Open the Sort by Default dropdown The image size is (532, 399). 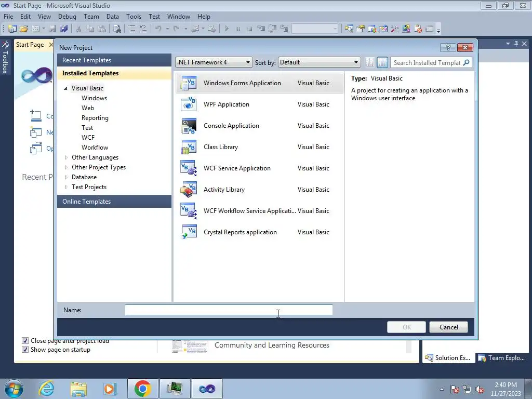tap(319, 62)
